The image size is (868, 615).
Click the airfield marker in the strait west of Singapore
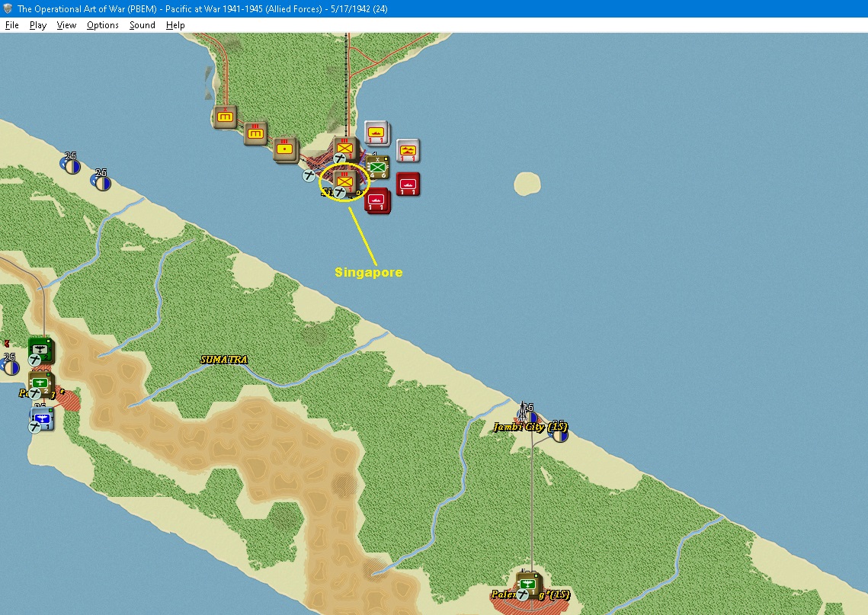coord(309,175)
